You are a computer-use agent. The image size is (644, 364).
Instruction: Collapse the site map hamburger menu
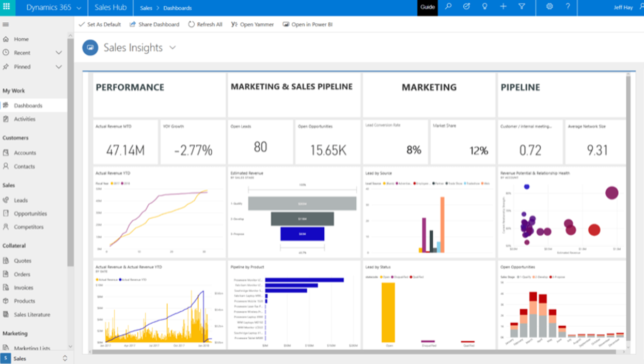tap(6, 24)
